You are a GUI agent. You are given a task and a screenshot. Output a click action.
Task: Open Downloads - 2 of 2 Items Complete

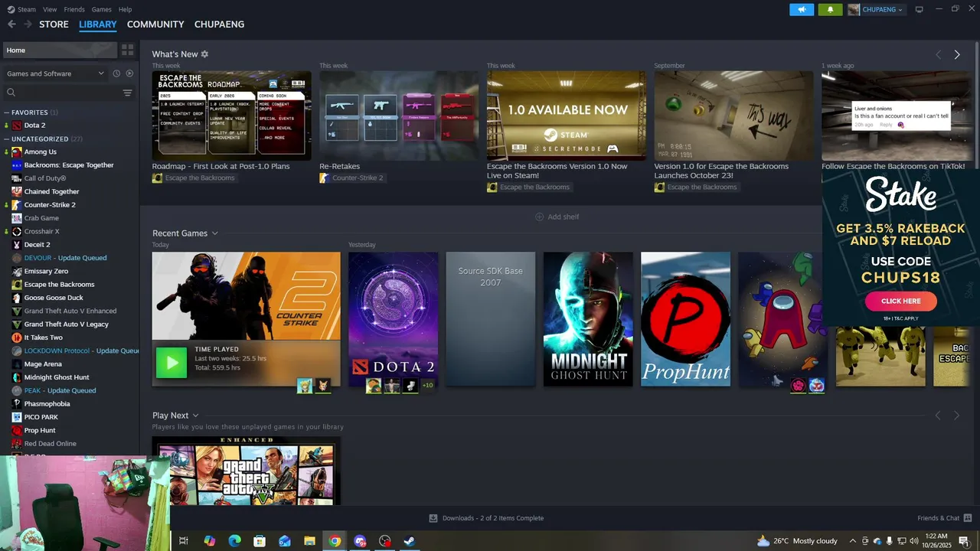[x=493, y=518]
